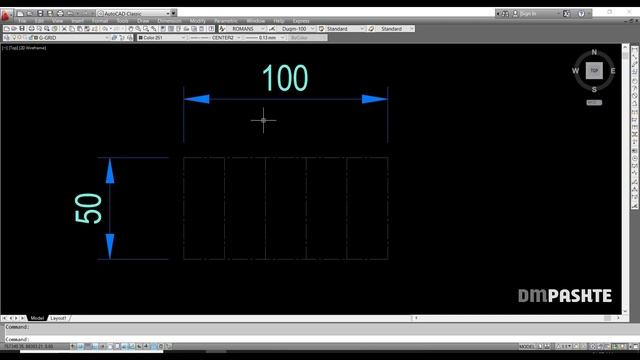
Task: Open the Modify menu
Action: [x=198, y=21]
